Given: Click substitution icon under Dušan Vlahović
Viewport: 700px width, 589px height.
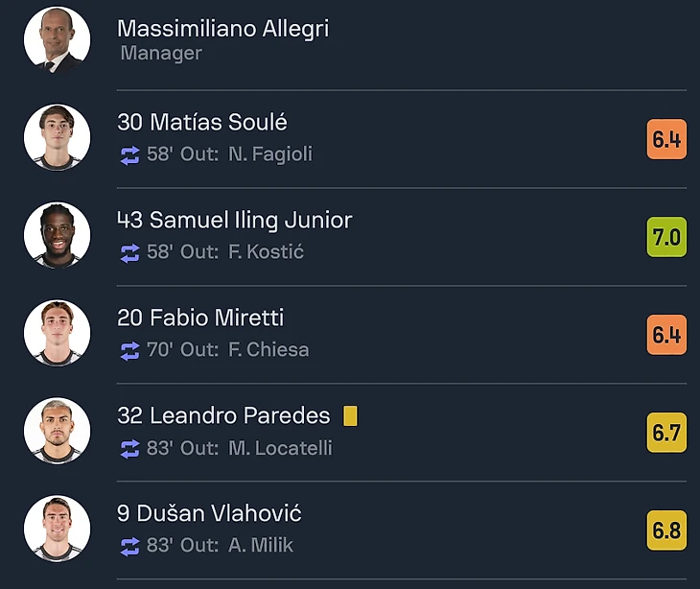Looking at the screenshot, I should [x=129, y=547].
